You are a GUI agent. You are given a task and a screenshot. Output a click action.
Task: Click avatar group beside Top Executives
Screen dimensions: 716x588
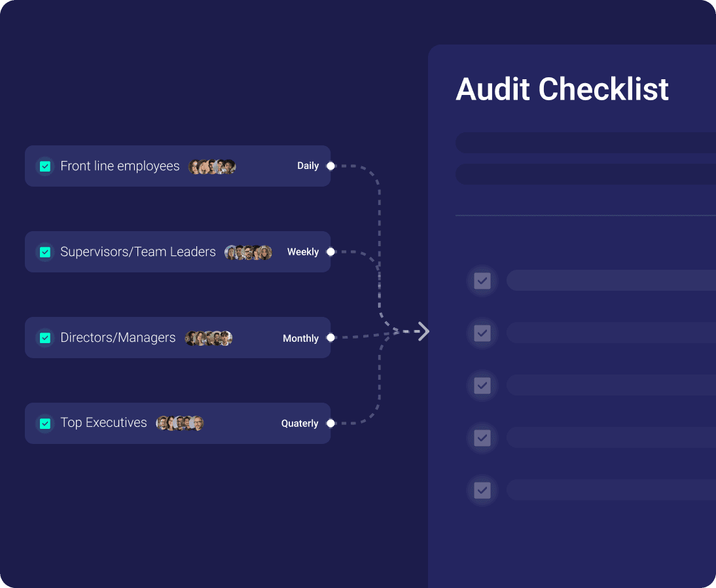(180, 423)
